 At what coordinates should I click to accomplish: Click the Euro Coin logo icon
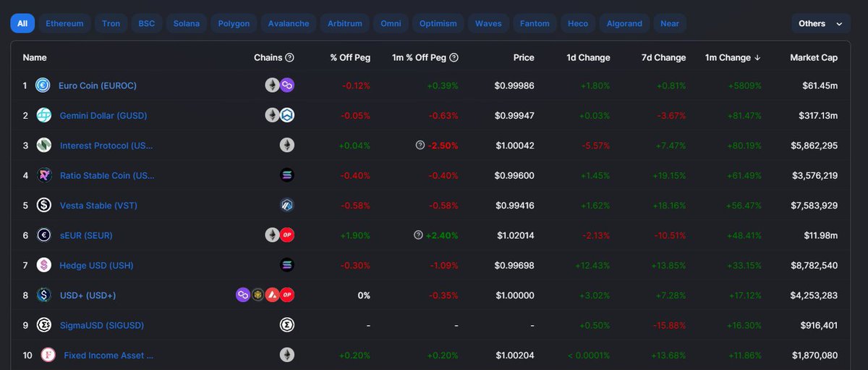pos(44,85)
